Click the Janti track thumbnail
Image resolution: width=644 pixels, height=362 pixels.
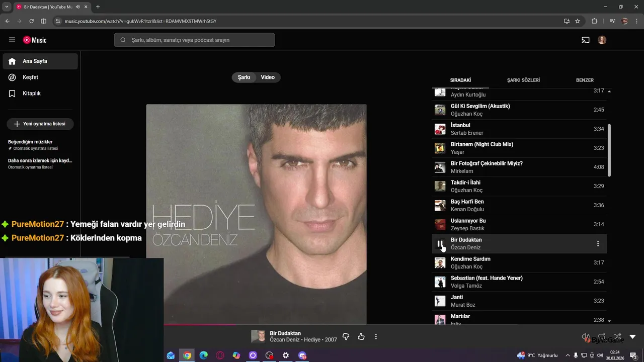click(x=440, y=301)
